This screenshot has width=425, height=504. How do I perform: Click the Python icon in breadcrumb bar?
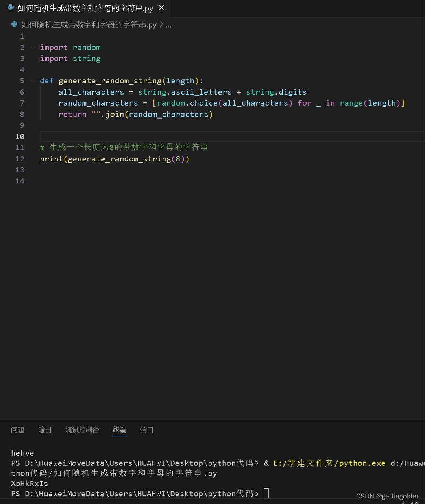coord(15,24)
